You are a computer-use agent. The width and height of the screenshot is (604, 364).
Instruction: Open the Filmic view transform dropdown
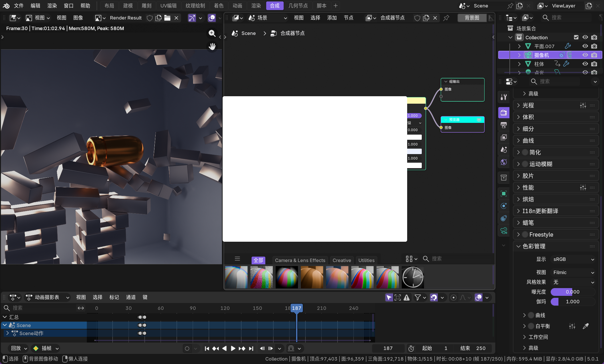click(x=573, y=272)
